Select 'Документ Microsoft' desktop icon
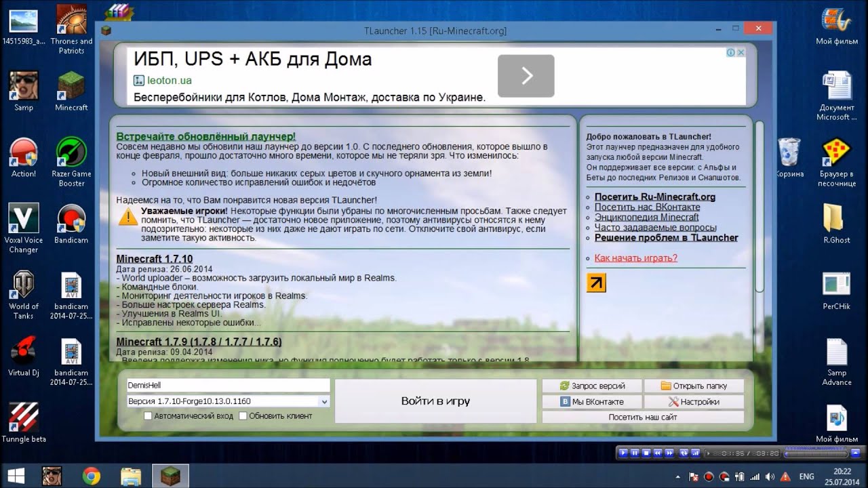The image size is (868, 488). click(837, 96)
